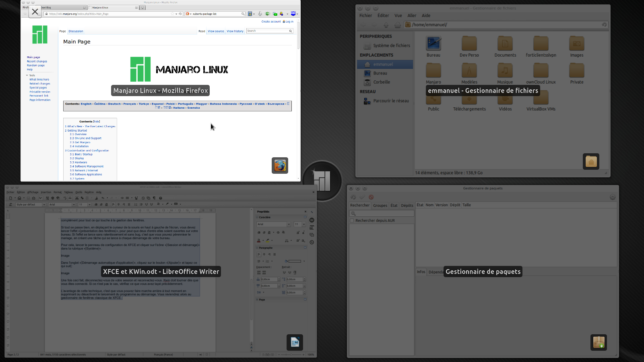
Task: Switch to the Groupes tab
Action: (x=380, y=206)
